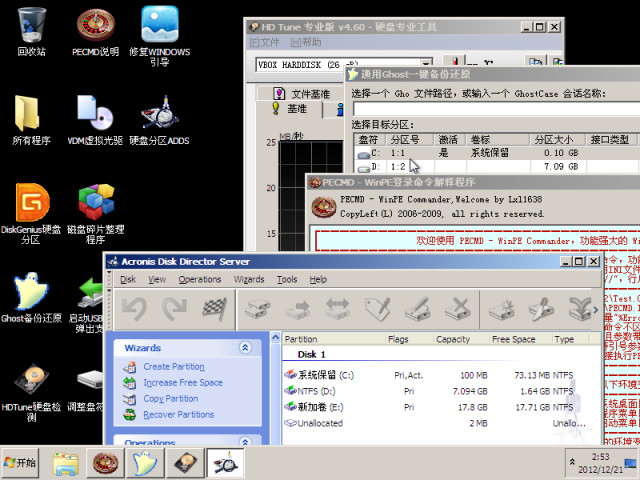640x480 pixels.
Task: Open the View menu in Acronis
Action: point(157,279)
